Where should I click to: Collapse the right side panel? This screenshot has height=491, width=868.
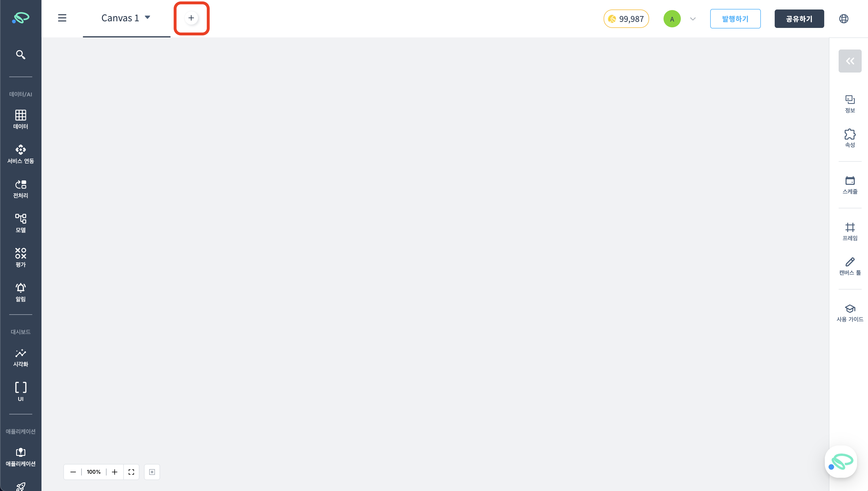850,61
